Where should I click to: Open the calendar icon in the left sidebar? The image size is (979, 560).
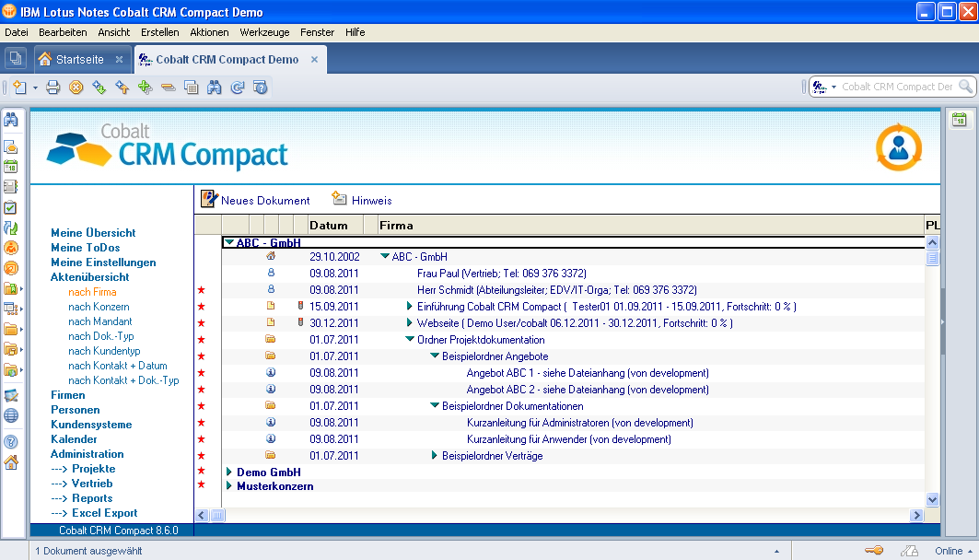click(11, 167)
